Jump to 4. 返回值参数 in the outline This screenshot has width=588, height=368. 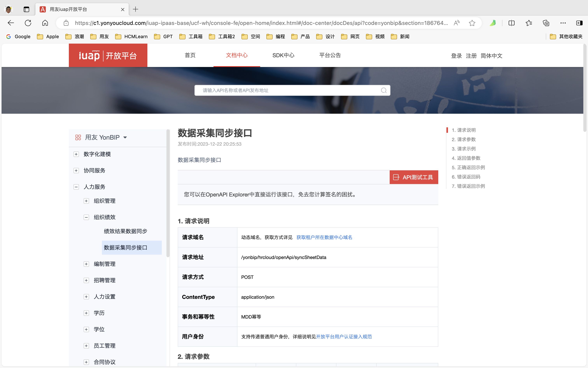click(x=466, y=158)
